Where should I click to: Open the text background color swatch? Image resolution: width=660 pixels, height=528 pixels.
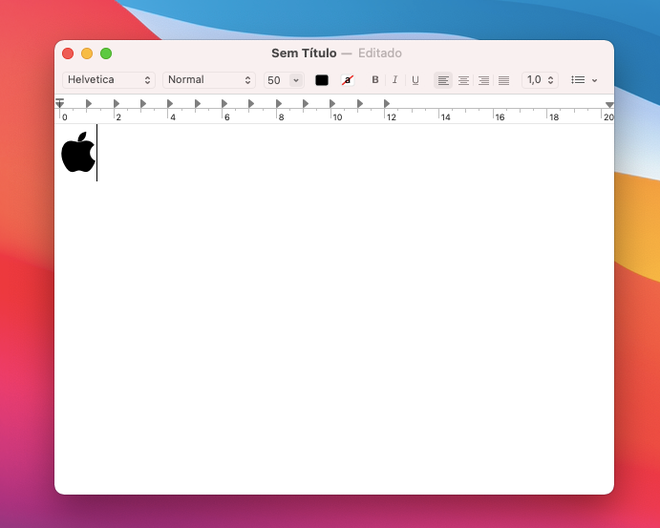pyautogui.click(x=347, y=80)
